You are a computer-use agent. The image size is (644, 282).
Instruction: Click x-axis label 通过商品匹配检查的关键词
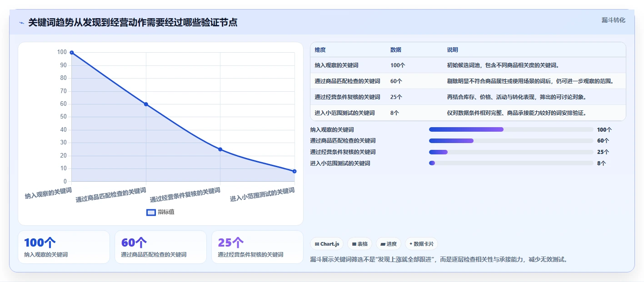coord(111,195)
